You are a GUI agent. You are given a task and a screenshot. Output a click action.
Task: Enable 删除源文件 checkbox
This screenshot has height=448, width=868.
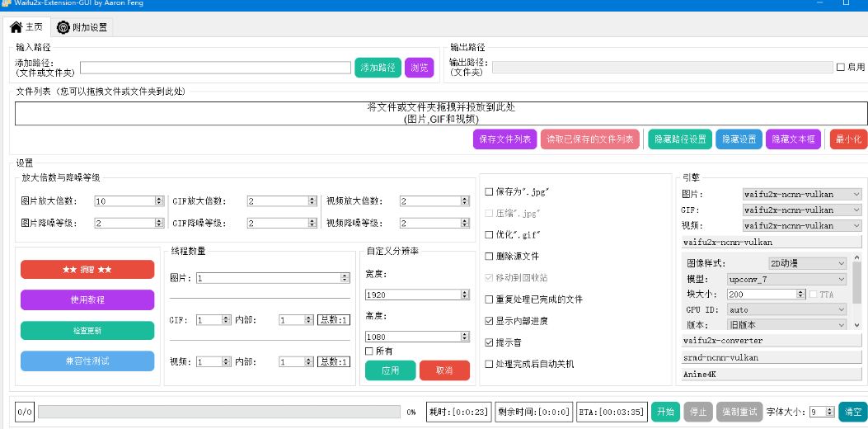coord(489,257)
